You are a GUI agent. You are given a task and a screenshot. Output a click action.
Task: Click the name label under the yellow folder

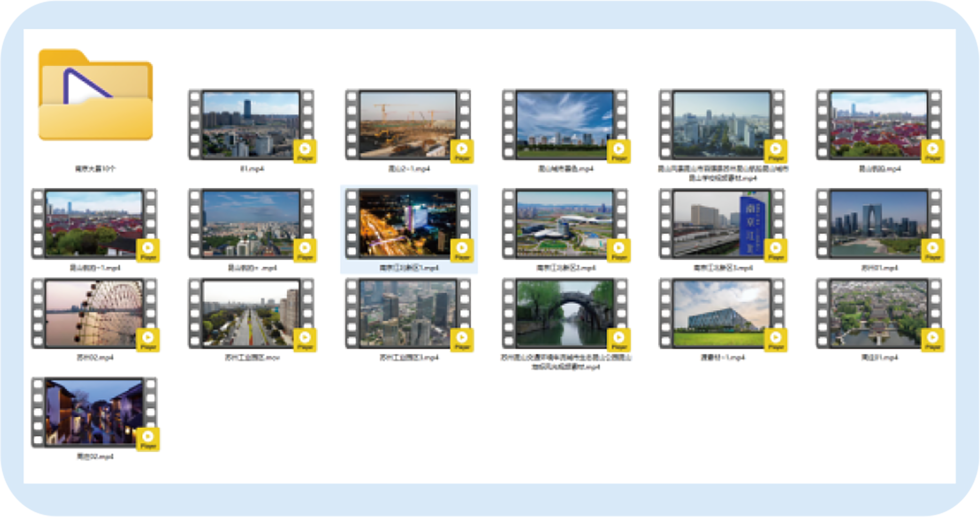coord(95,169)
